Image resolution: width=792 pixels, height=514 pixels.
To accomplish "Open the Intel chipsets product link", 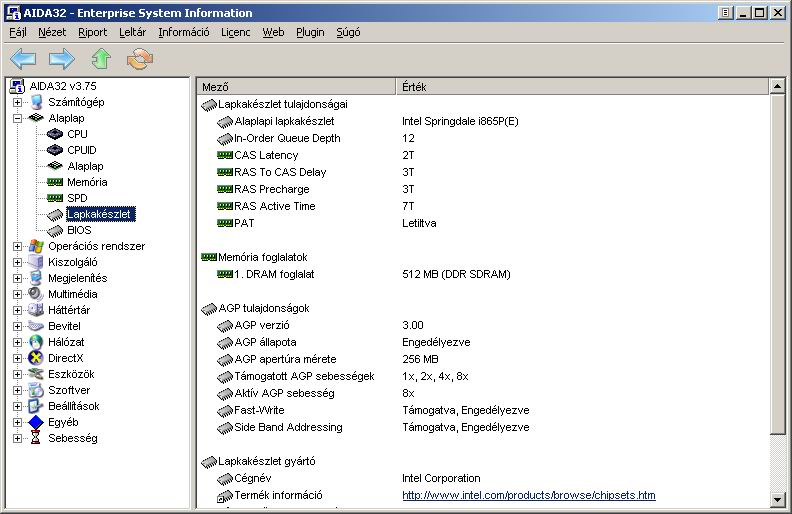I will click(x=529, y=495).
